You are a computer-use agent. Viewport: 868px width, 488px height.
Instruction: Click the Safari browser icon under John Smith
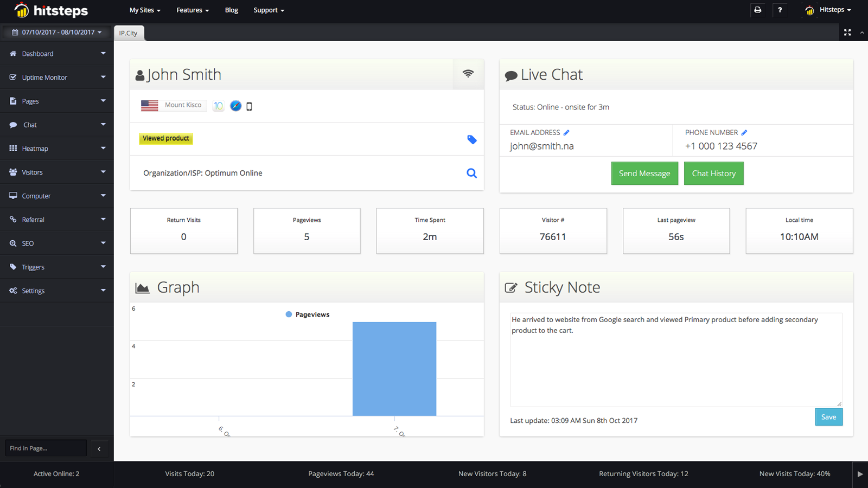pyautogui.click(x=235, y=106)
